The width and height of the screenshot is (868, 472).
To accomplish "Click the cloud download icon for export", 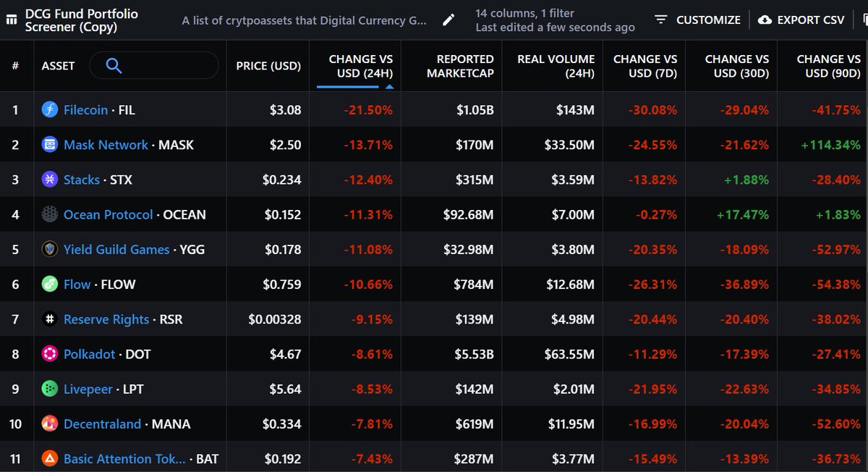I will [x=765, y=20].
